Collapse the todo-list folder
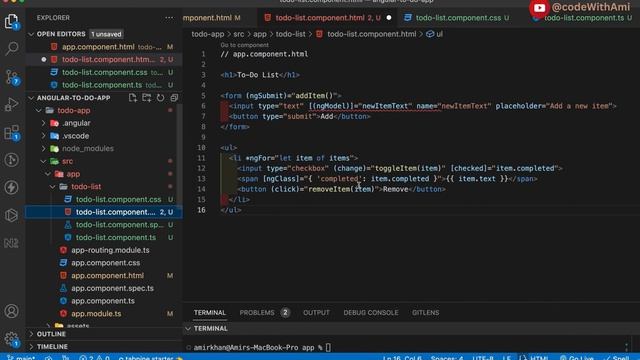 (x=53, y=187)
